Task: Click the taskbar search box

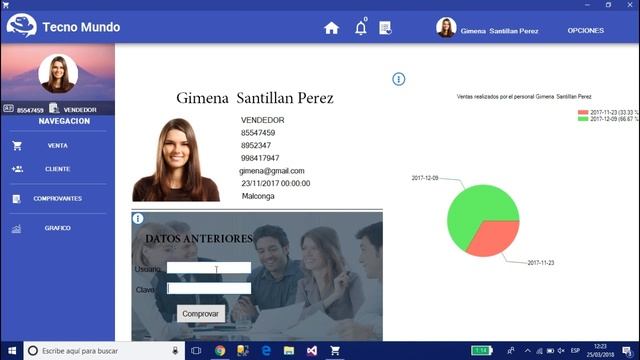Action: tap(104, 351)
